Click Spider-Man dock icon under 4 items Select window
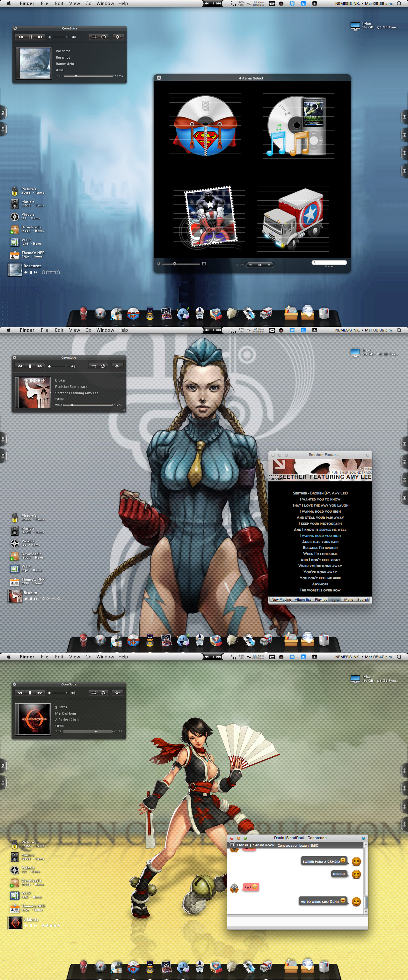 coord(83,314)
